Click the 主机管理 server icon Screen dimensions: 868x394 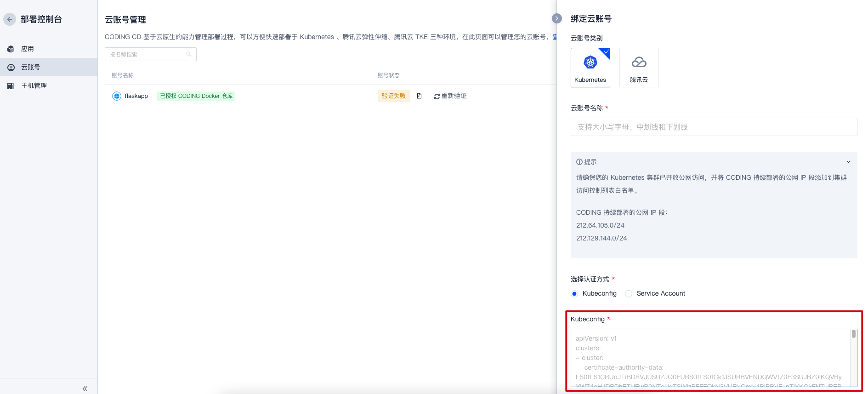coord(11,86)
